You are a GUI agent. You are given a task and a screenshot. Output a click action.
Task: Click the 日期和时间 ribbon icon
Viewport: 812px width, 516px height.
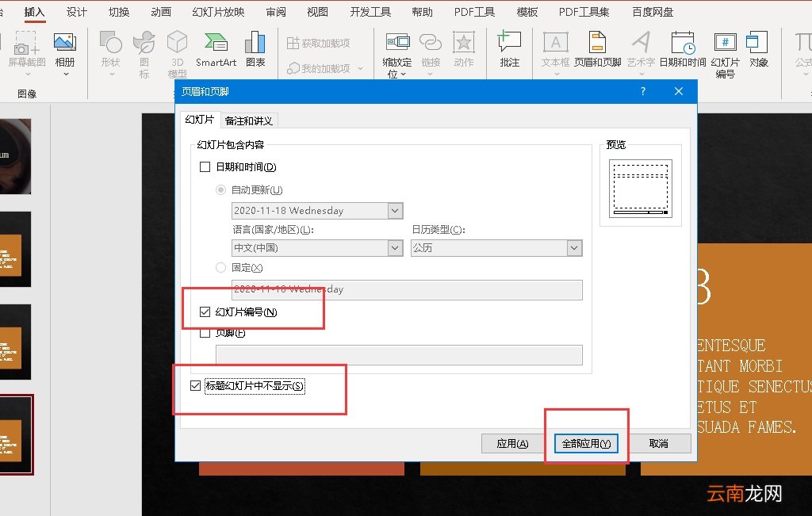(682, 48)
